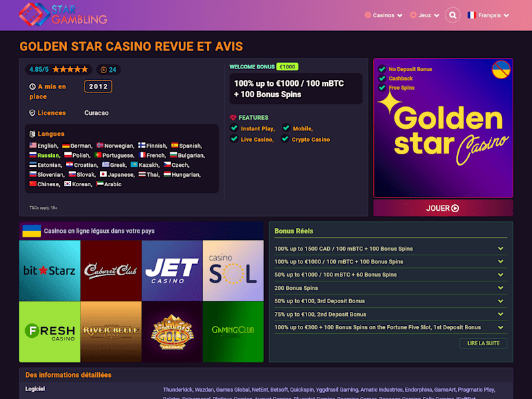Click the Casinos menu icon in header
The width and height of the screenshot is (532, 399).
368,15
